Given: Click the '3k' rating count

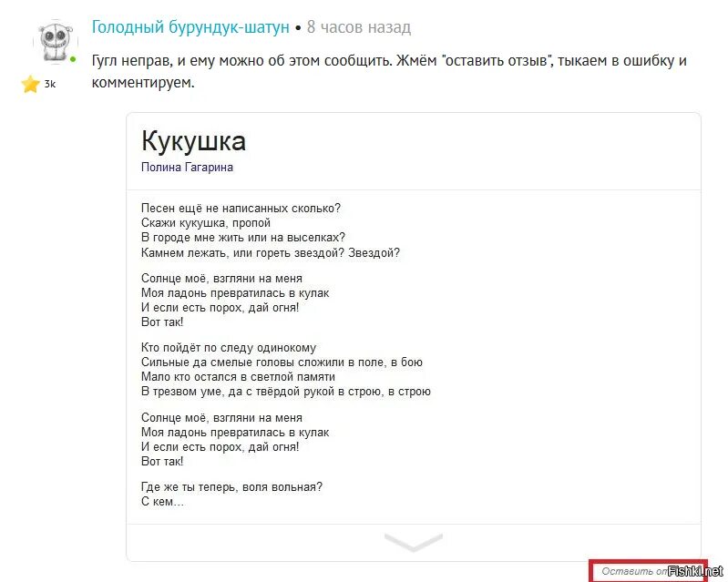Looking at the screenshot, I should point(50,84).
